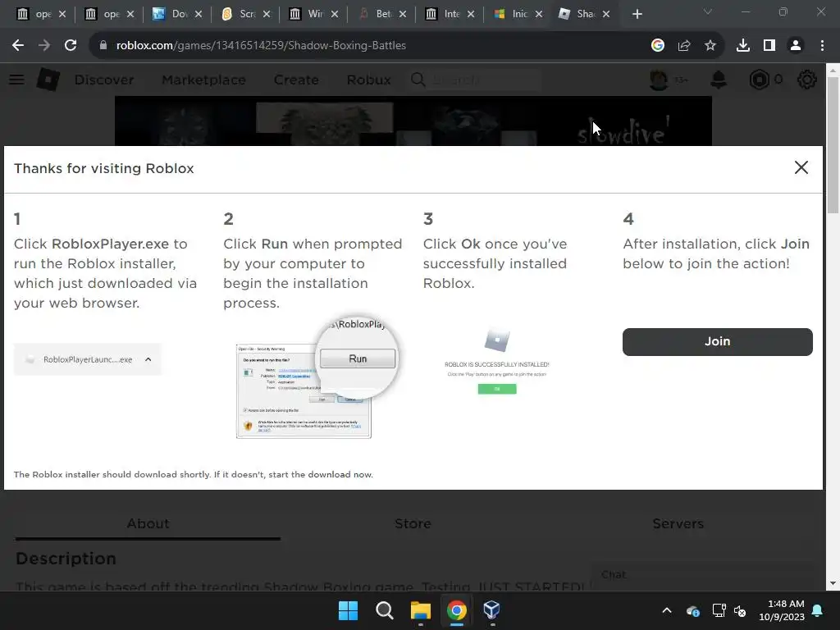This screenshot has height=630, width=840.
Task: Reload the Roblox page
Action: pos(71,46)
